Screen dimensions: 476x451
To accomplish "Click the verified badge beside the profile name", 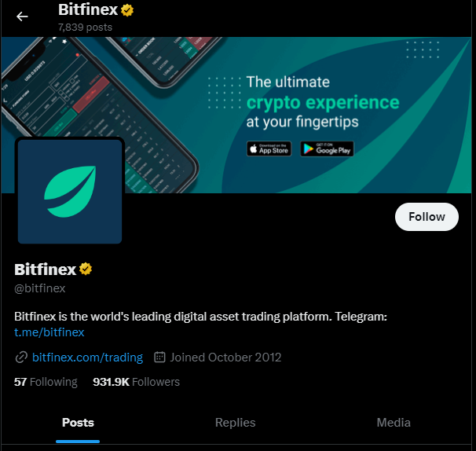I will (x=85, y=269).
